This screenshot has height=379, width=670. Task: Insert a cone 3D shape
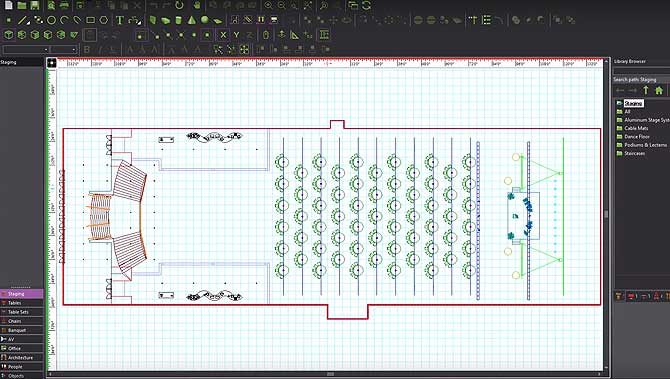tap(192, 20)
